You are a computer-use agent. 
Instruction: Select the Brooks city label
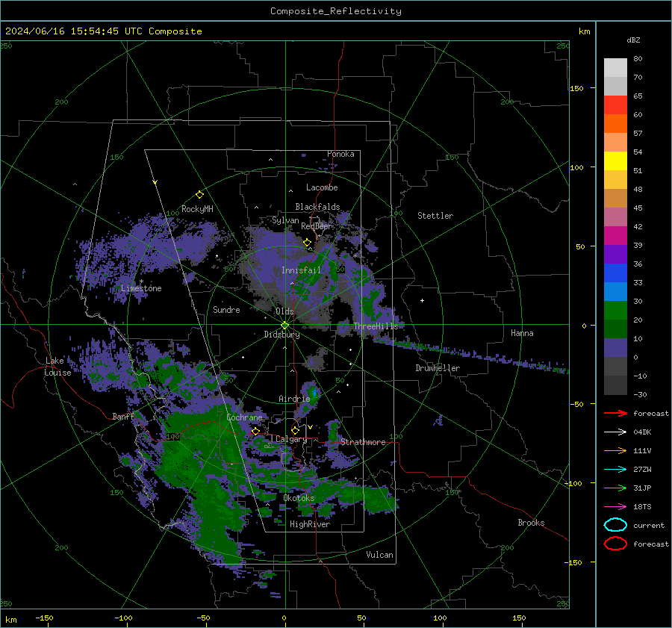click(x=531, y=523)
